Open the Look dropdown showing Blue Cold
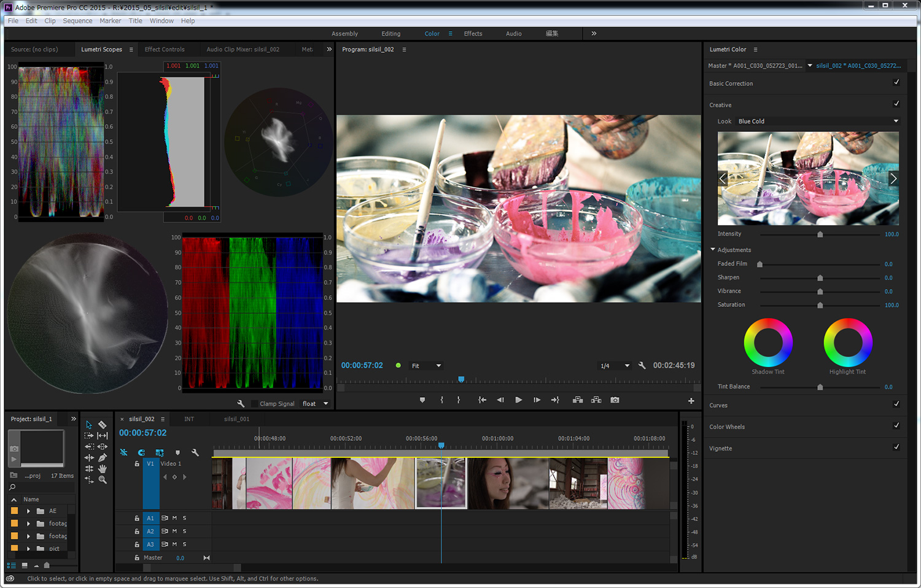 [817, 122]
